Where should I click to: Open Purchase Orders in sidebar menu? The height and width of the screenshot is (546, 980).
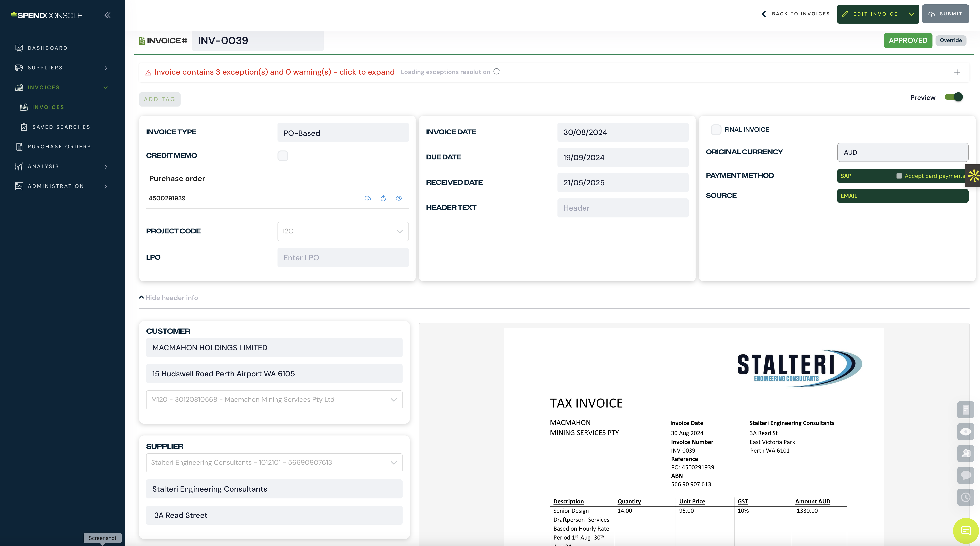pyautogui.click(x=59, y=147)
